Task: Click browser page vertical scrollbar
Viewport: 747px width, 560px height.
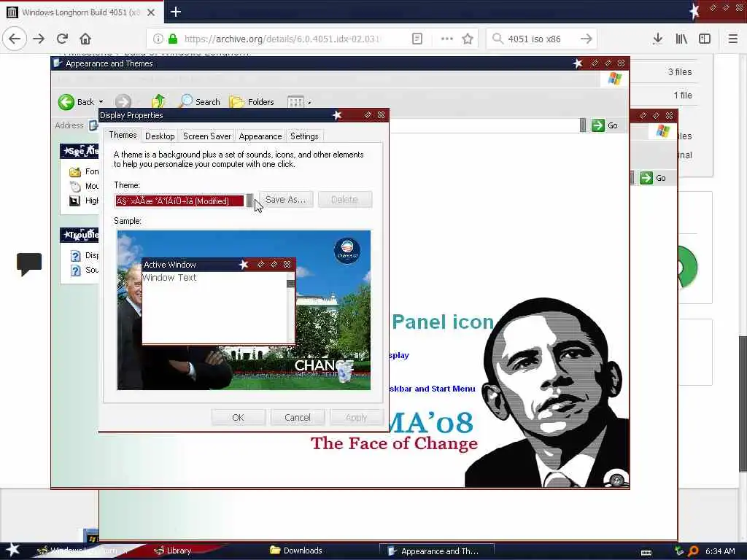Action: (743, 403)
